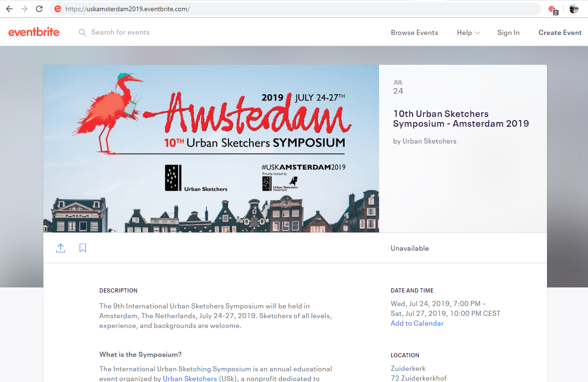Screen dimensions: 588x382
Task: Click Add to Calendar link
Action: [417, 323]
